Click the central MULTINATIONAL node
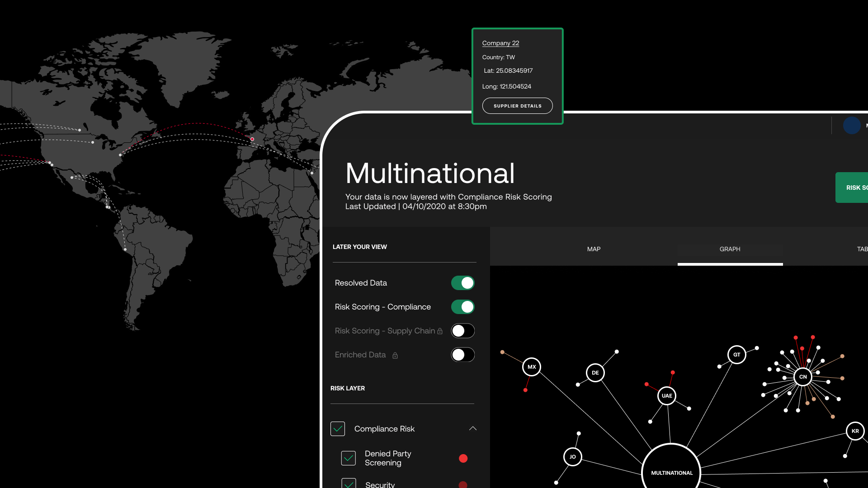Screen dimensions: 868x488 click(671, 472)
